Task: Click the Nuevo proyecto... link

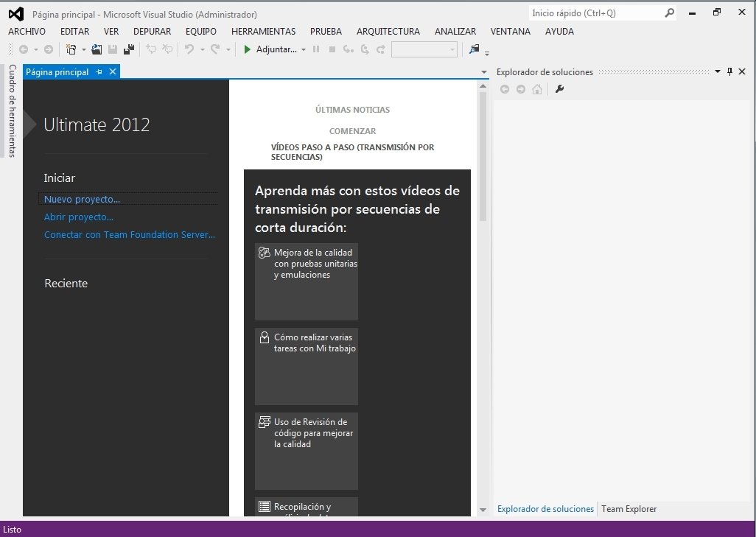Action: [x=82, y=199]
